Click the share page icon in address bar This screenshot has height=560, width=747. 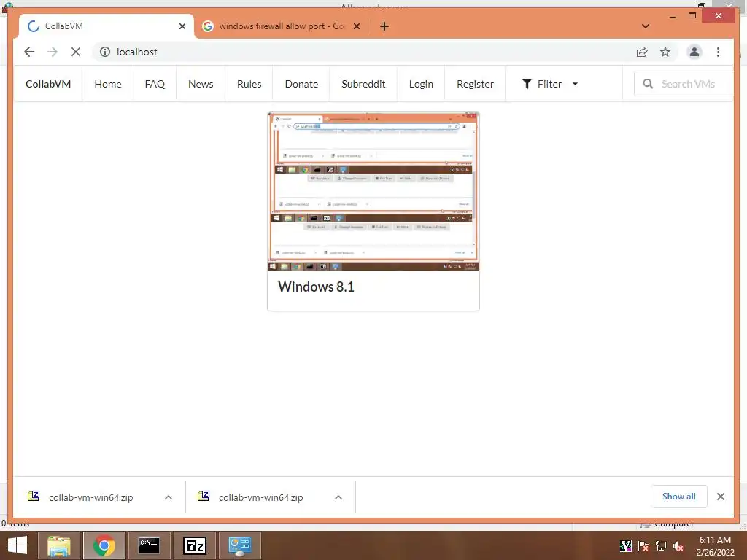pyautogui.click(x=642, y=52)
